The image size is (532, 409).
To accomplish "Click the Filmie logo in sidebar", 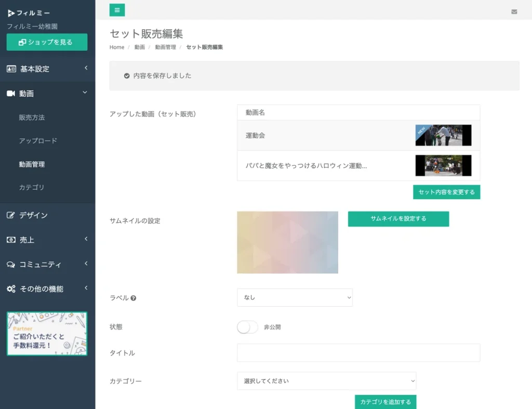I will 29,13.
